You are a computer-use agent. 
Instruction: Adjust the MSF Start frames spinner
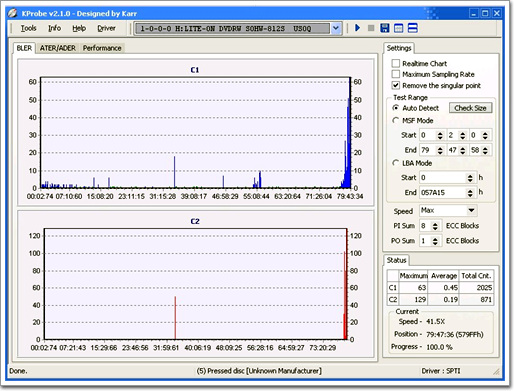pyautogui.click(x=485, y=135)
